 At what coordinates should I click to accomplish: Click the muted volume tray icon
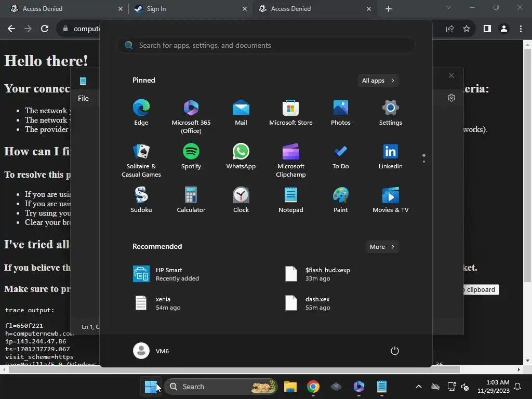point(465,387)
